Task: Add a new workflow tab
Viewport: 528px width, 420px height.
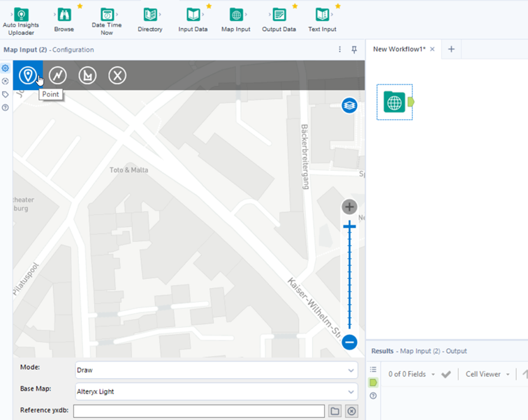Action: coord(451,49)
